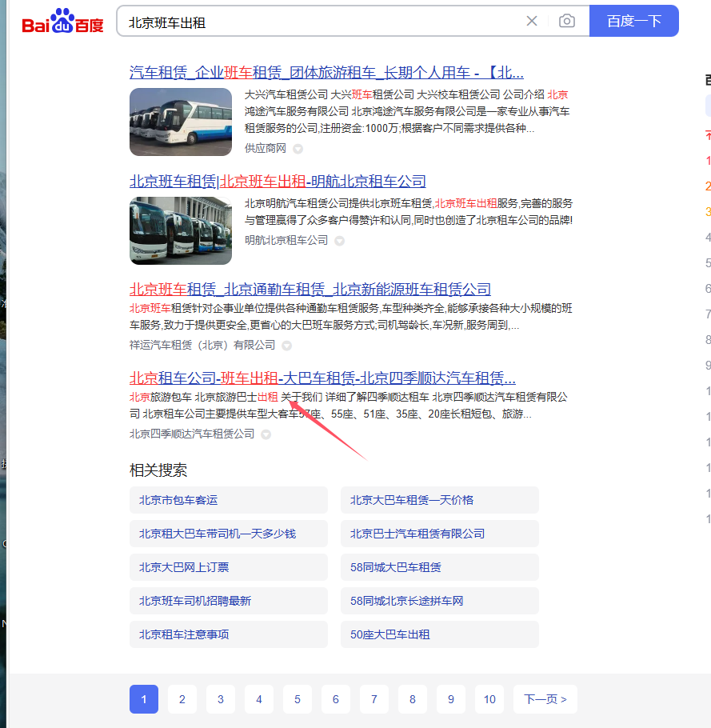711x728 pixels.
Task: Click the parked buses thumbnail for 明航 result
Action: [x=181, y=230]
